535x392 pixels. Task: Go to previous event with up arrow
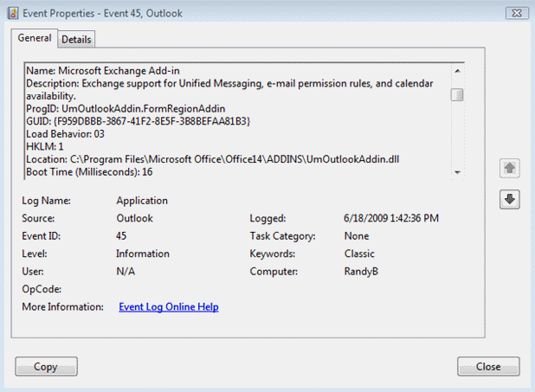pos(509,168)
